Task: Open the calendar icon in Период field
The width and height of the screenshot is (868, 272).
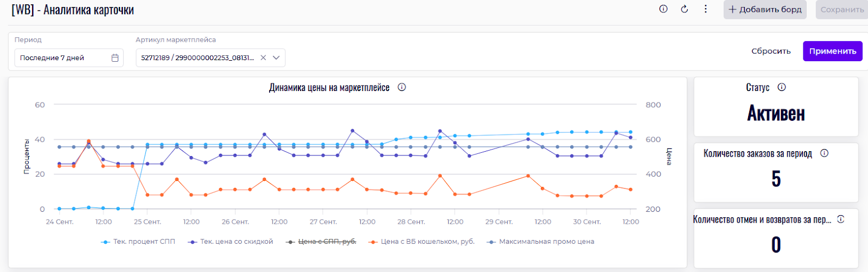Action: tap(115, 58)
